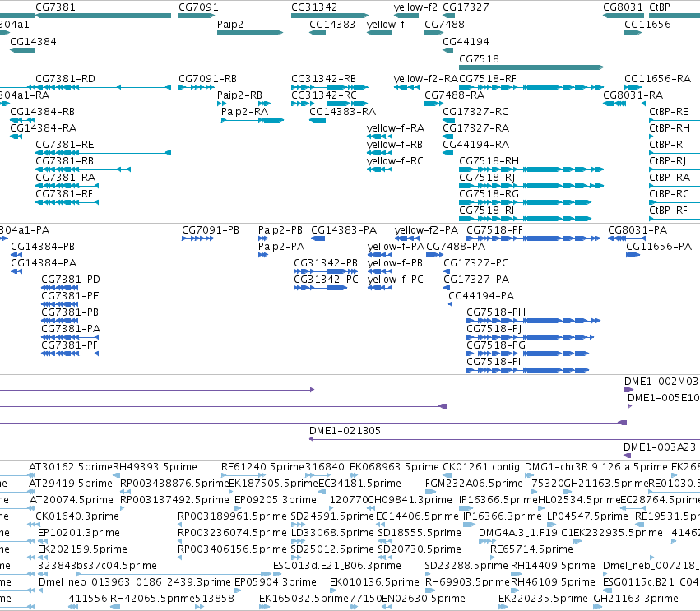Select the CG7381-RF transcript label
Screen dimensions: 700x611
(64, 194)
